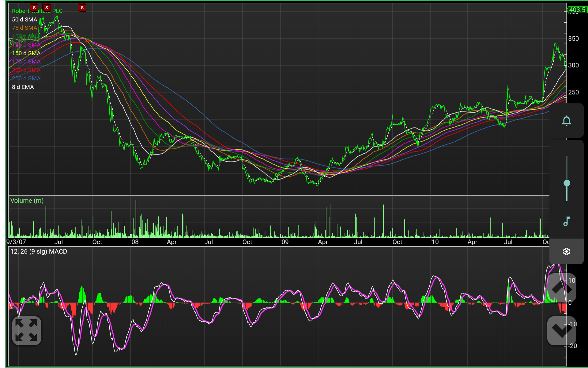Tap the fullscreen expand arrows button
Viewport: 588px width, 368px height.
pos(26,330)
